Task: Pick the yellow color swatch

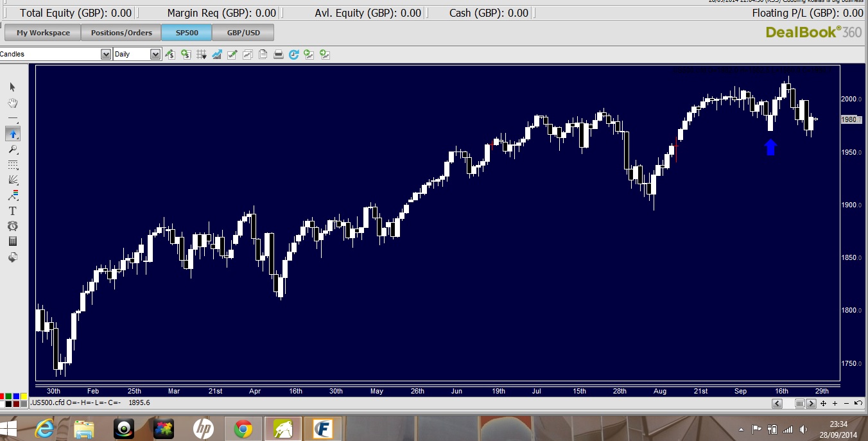Action: click(x=24, y=396)
